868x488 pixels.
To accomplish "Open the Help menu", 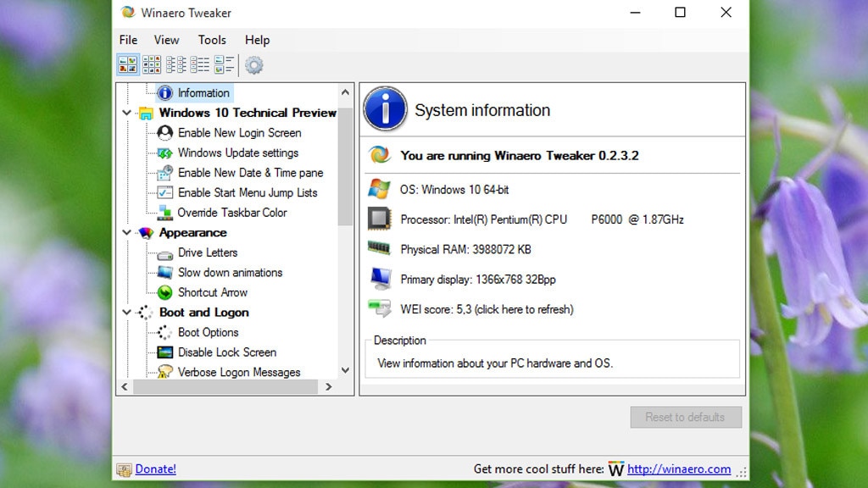I will (257, 40).
